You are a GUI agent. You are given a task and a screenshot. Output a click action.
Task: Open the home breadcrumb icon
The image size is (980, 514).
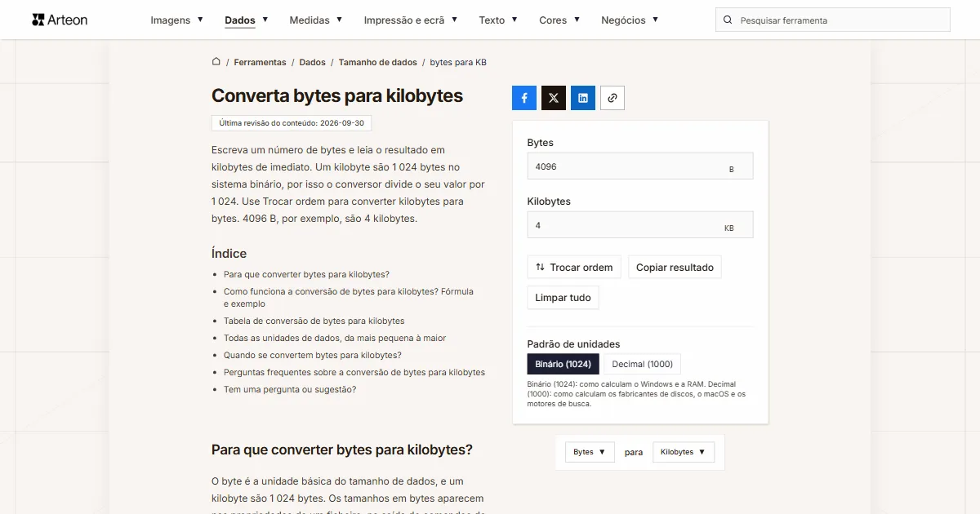click(216, 62)
